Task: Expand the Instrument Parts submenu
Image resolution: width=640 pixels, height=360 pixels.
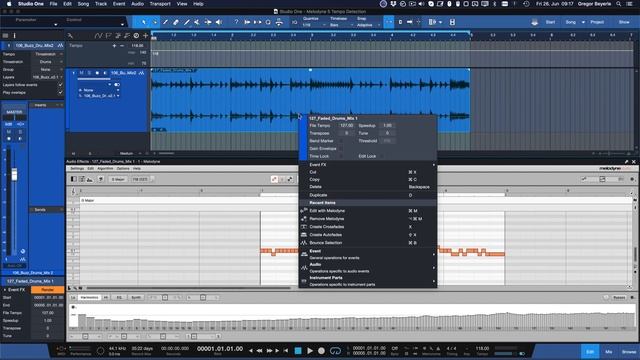Action: (x=433, y=281)
